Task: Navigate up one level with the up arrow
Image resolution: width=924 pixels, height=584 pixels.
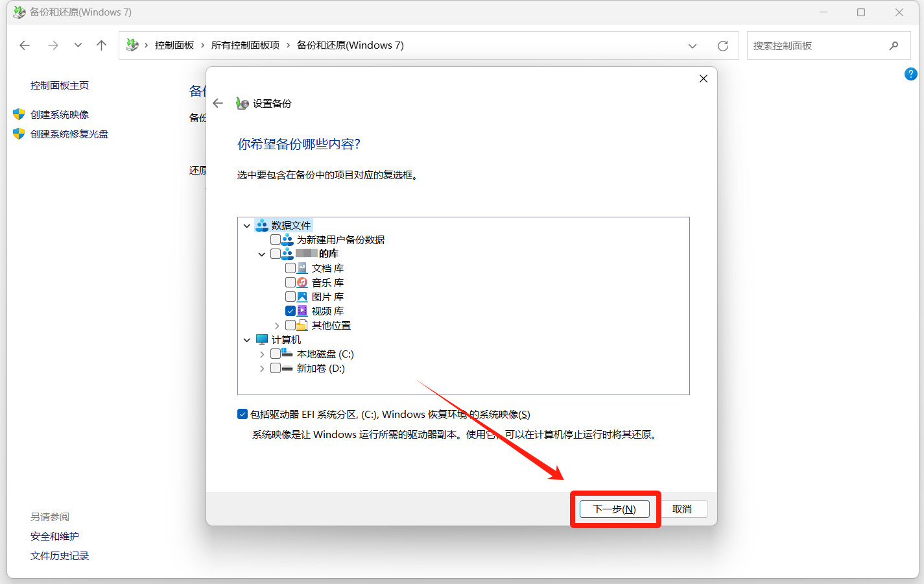Action: point(101,45)
